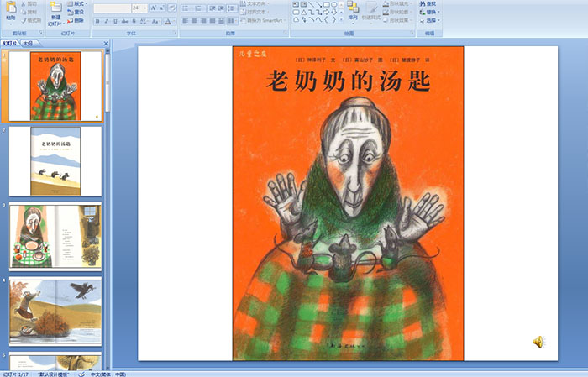The height and width of the screenshot is (377, 588).
Task: Open the Font group dialog launcher
Action: pyautogui.click(x=175, y=33)
